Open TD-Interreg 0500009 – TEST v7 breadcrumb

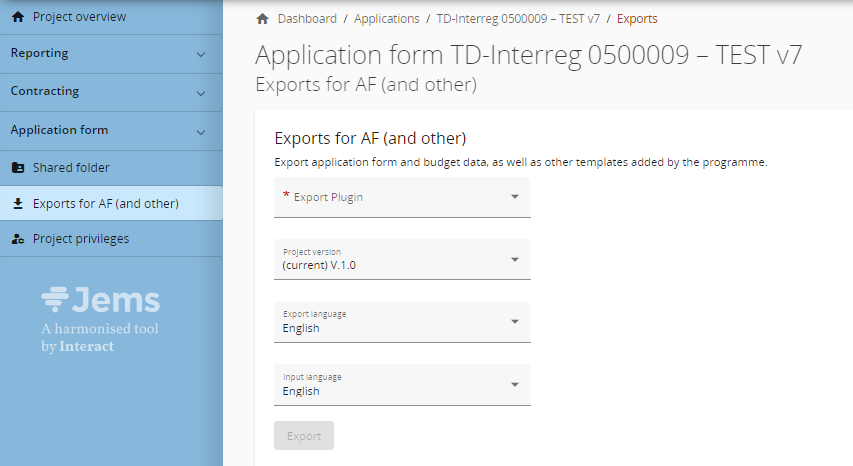click(x=517, y=19)
